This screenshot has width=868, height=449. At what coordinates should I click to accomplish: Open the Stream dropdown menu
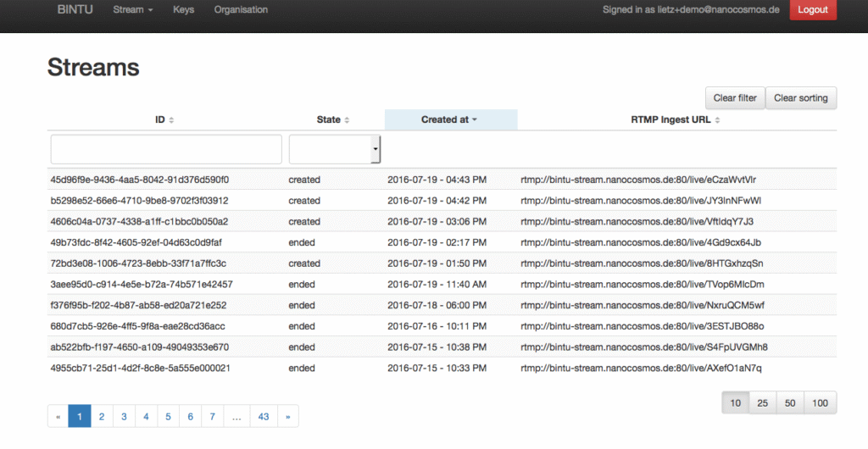click(132, 10)
